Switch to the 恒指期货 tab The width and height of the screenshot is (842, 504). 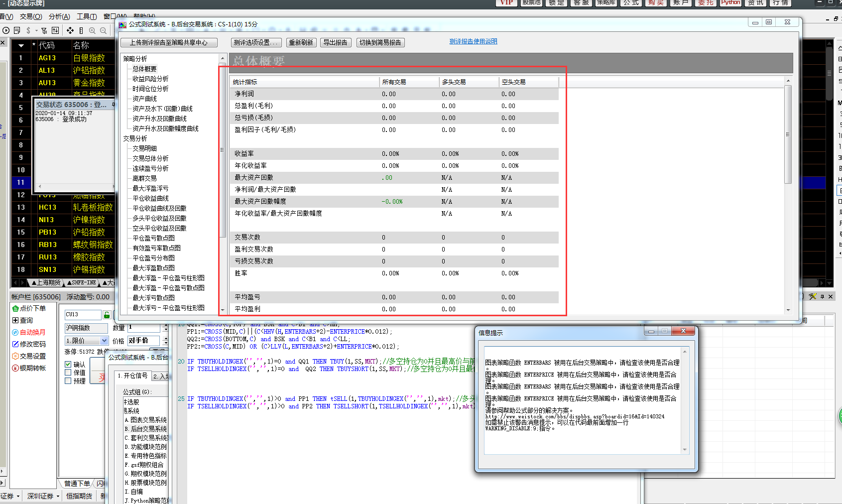80,496
